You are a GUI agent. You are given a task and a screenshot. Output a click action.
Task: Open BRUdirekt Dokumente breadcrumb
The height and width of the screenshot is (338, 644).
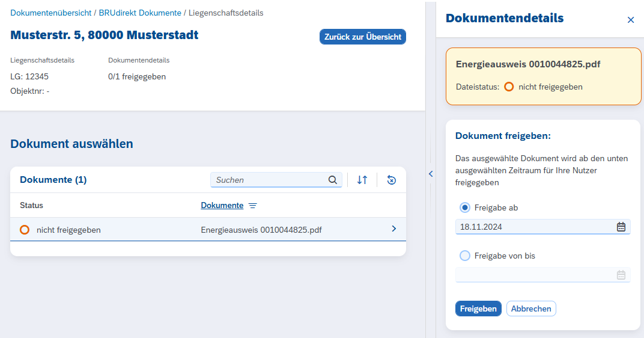(x=140, y=13)
